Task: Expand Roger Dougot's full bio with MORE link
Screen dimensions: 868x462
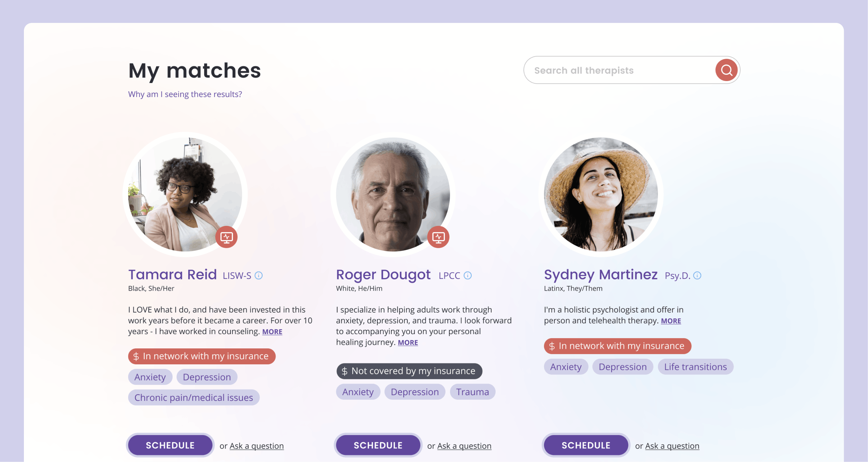Action: coord(408,343)
